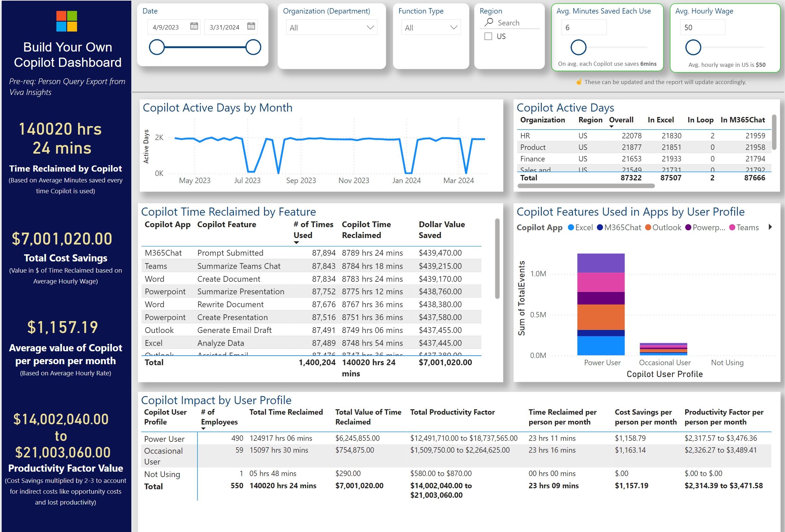Click the $1,157.19 average value card
The image size is (785, 532).
click(x=62, y=327)
